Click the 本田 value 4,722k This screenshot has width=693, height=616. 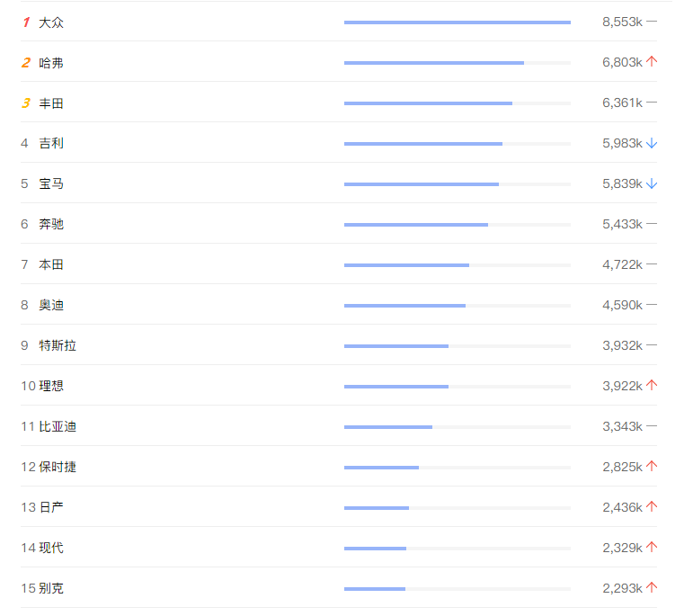point(622,264)
